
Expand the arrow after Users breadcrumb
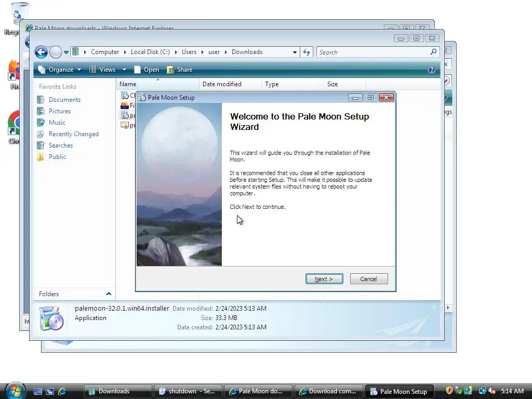tap(202, 52)
